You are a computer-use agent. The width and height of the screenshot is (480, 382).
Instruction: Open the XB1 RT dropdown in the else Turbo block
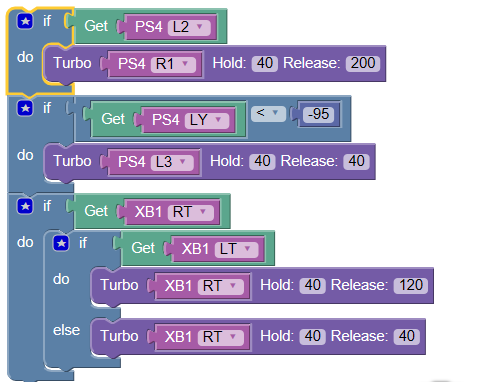[221, 337]
